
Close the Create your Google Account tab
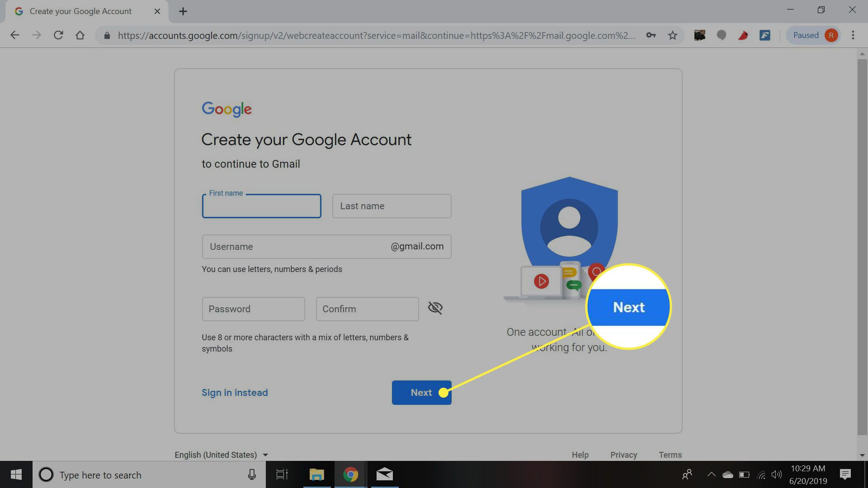[x=157, y=11]
